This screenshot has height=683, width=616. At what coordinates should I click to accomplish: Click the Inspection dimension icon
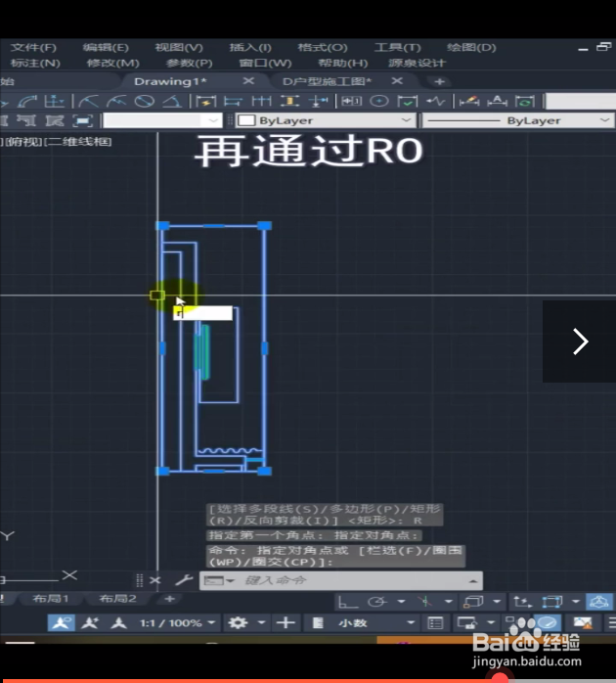408,101
